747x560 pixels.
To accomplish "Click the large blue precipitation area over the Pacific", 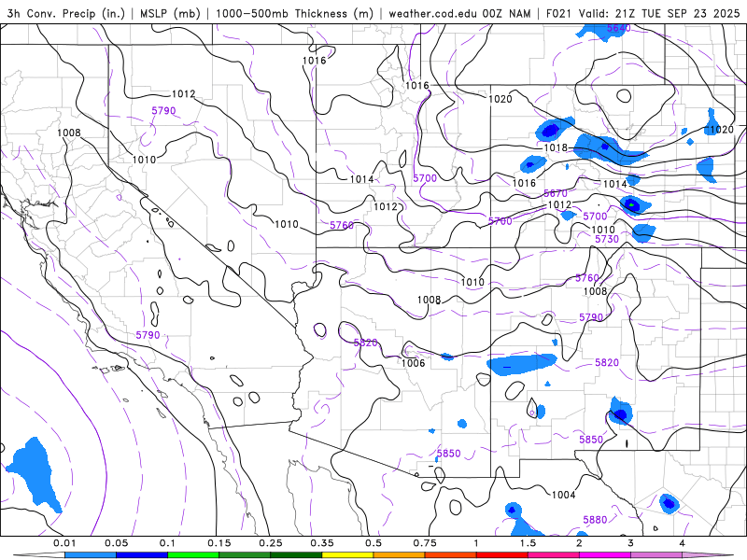I will coord(34,474).
